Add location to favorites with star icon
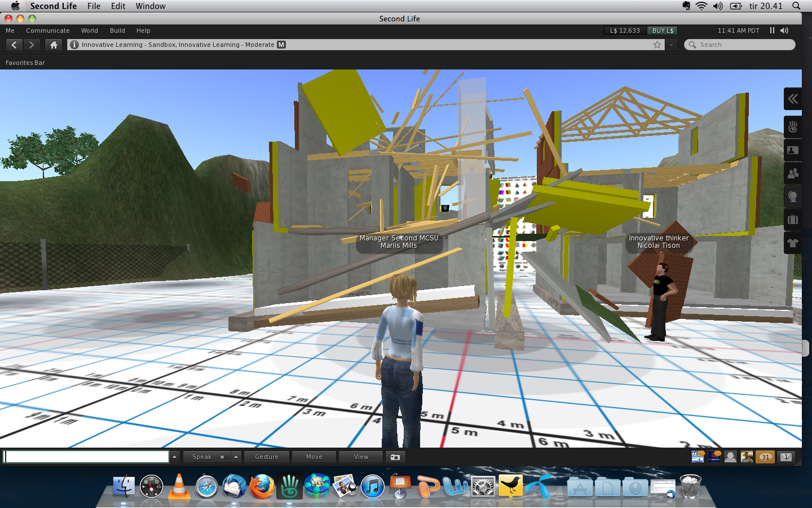Viewport: 812px width, 508px height. click(657, 45)
